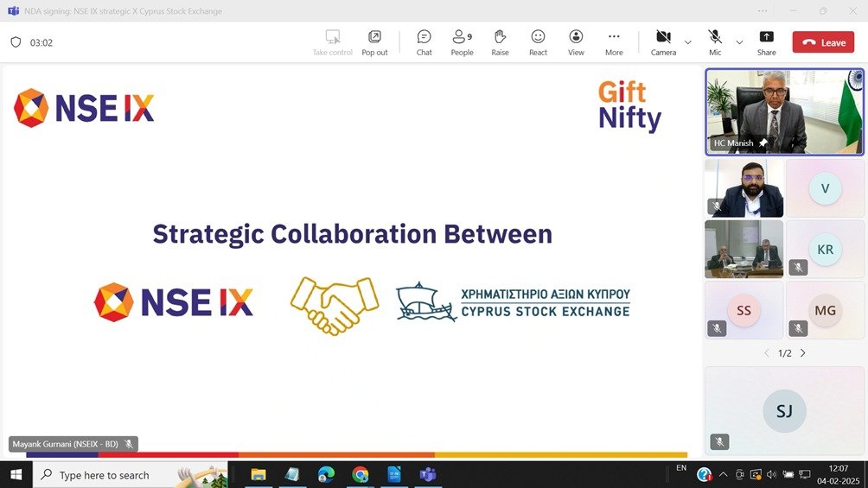The height and width of the screenshot is (488, 868).
Task: Click the shield privacy icon
Action: point(16,42)
